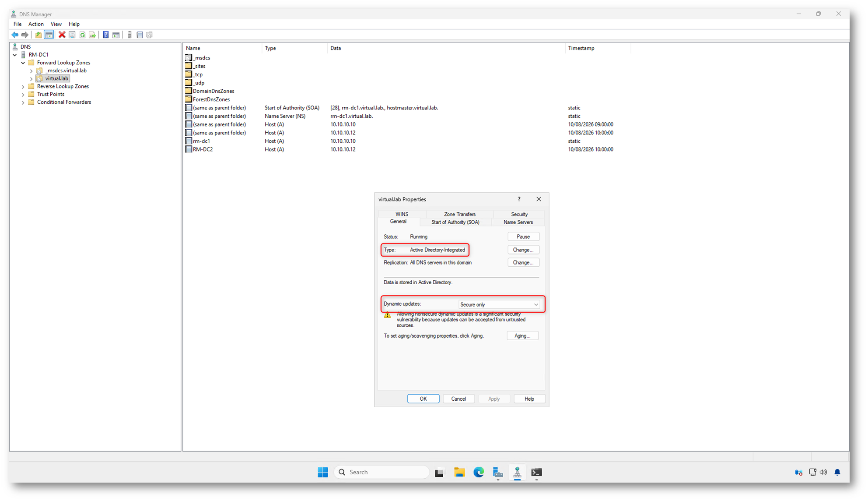Open the Windows Start button
868x501 pixels.
tap(323, 472)
